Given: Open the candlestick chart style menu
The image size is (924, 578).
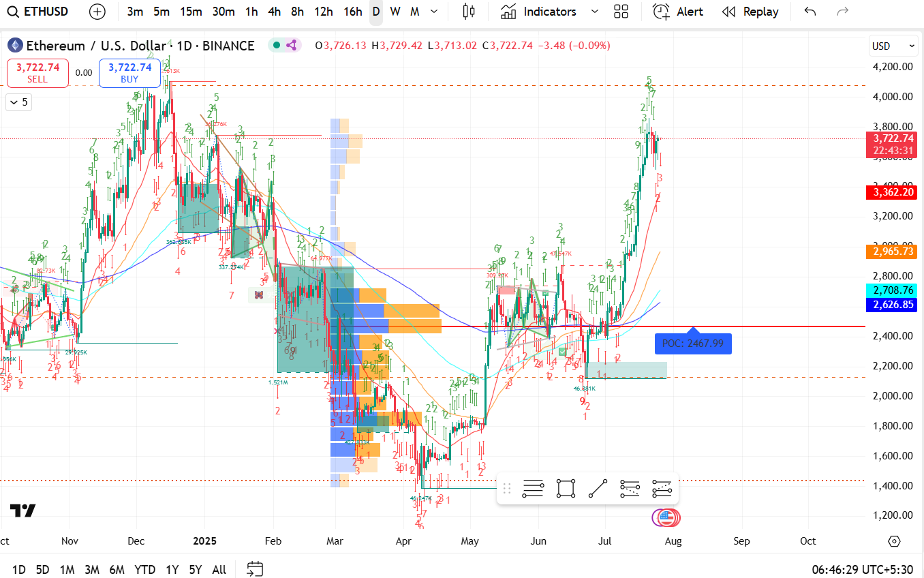Looking at the screenshot, I should pyautogui.click(x=469, y=12).
